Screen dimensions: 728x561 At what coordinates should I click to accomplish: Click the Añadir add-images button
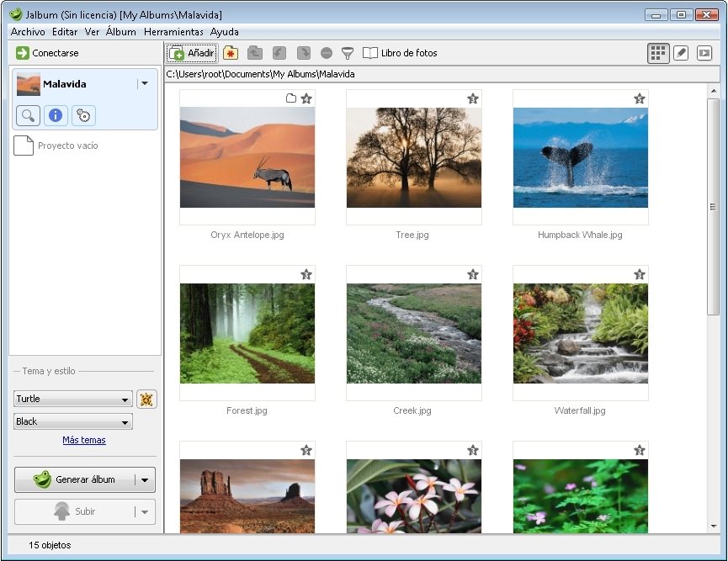(192, 53)
